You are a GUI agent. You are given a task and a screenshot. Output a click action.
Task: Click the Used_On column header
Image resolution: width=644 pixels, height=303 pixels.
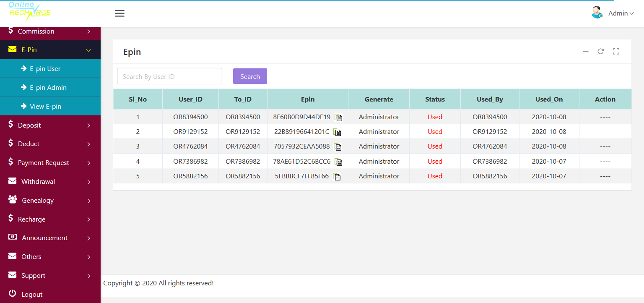[549, 99]
